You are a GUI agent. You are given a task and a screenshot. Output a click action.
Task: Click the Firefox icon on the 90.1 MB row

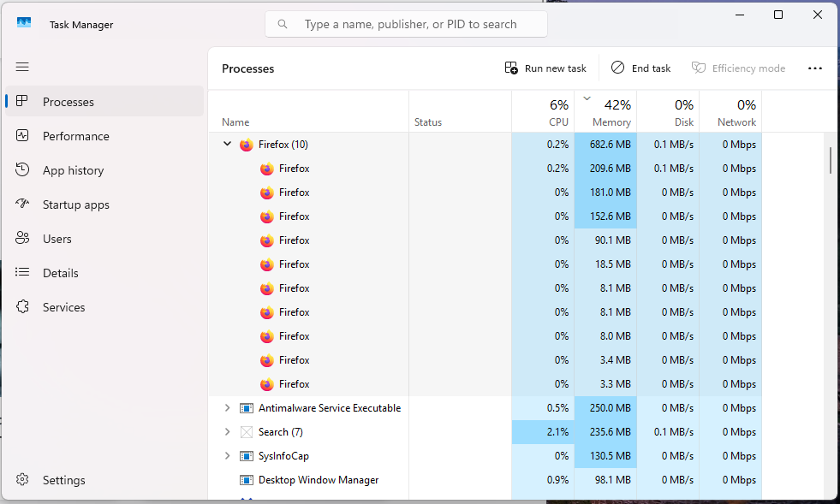267,241
